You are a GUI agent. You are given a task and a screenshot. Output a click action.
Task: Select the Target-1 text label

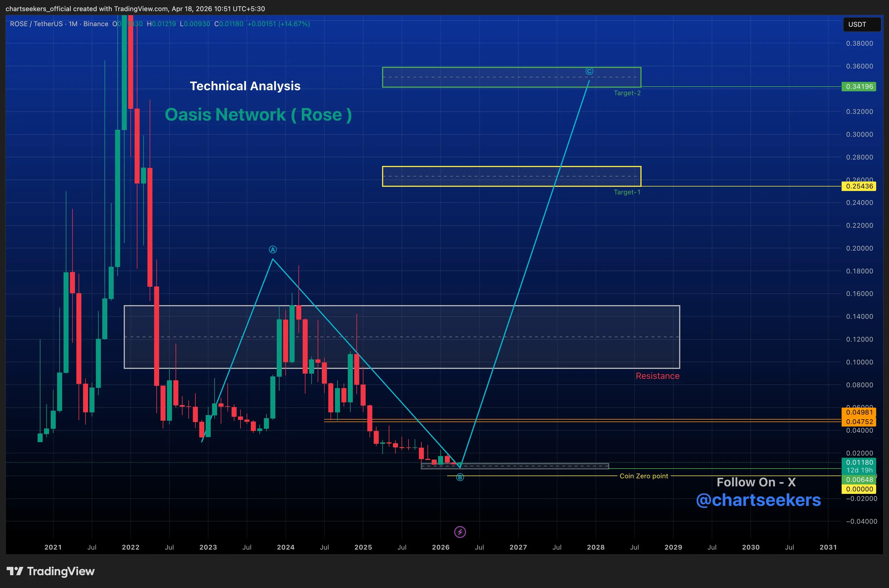click(x=627, y=192)
